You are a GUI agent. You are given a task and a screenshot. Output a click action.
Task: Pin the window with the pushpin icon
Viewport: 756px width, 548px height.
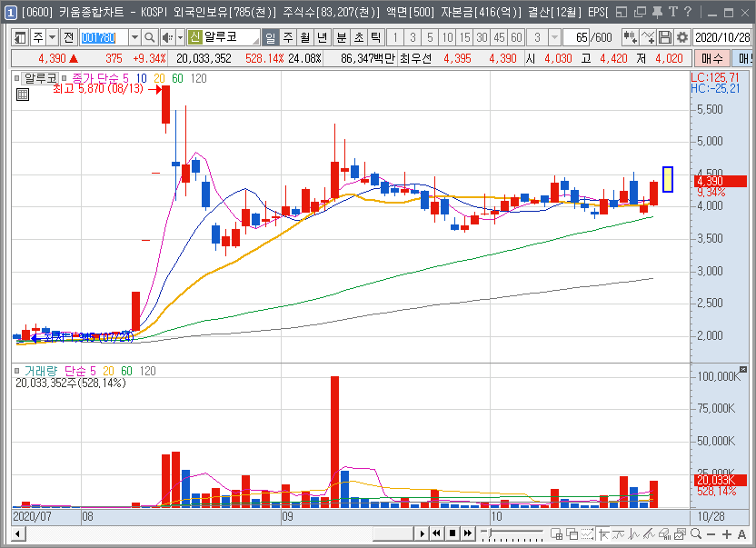(x=657, y=12)
